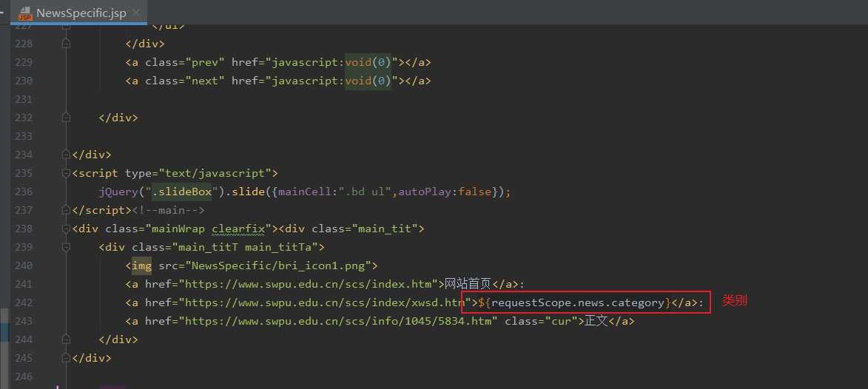Click line number 236 in gutter
This screenshot has height=389, width=868.
tap(23, 192)
